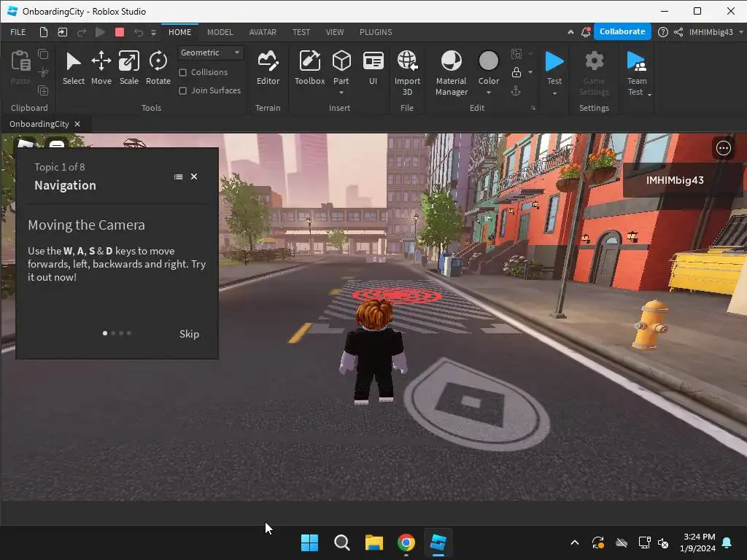Viewport: 747px width, 560px height.
Task: Open File Explorer from the taskbar
Action: pos(374,542)
